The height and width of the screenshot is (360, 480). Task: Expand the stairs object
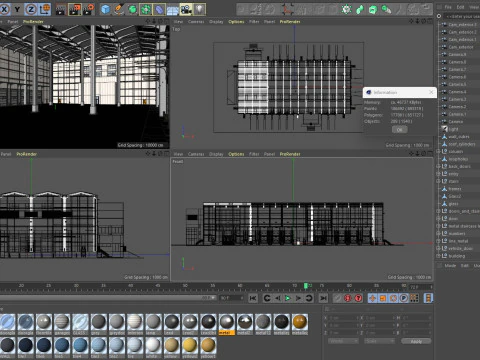pos(438,181)
